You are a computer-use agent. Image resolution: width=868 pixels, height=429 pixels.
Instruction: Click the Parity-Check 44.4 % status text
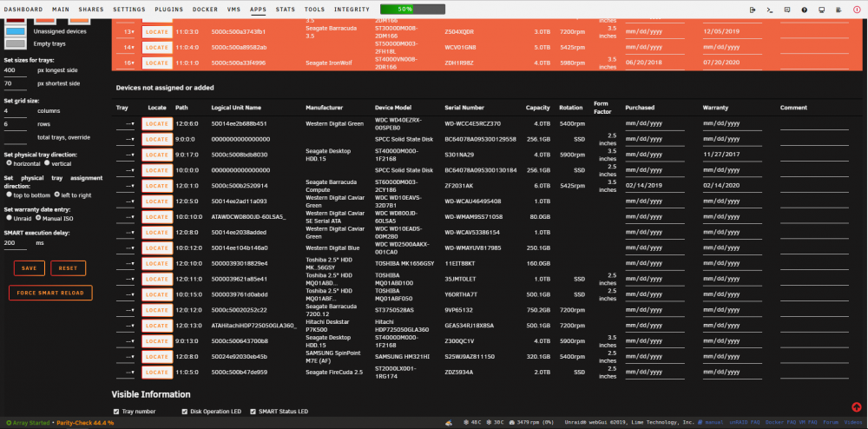pos(85,423)
